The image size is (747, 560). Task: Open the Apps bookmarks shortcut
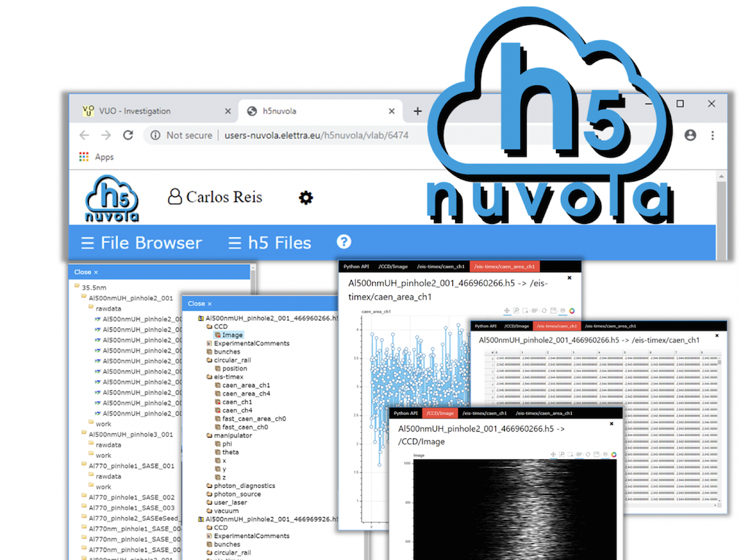click(x=96, y=157)
